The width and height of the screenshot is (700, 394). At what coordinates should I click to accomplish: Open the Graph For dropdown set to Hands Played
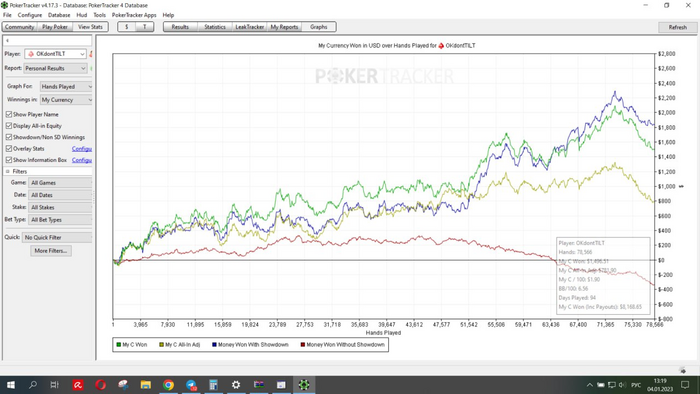pos(66,87)
